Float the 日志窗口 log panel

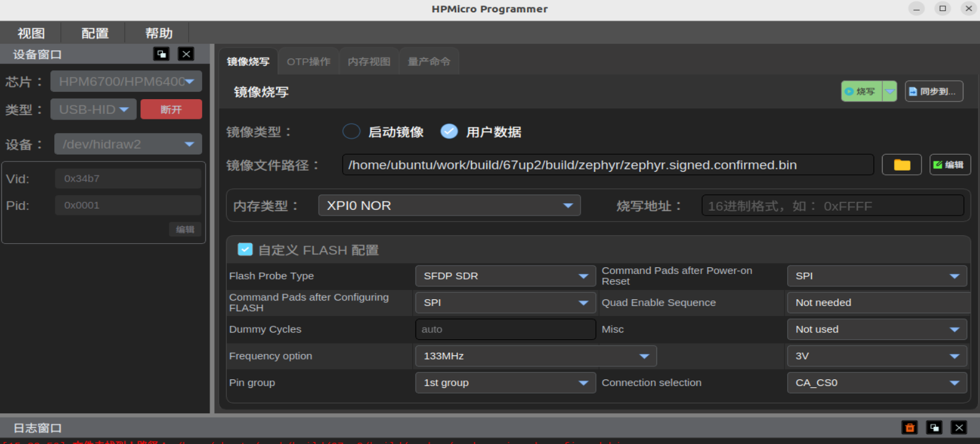point(934,427)
